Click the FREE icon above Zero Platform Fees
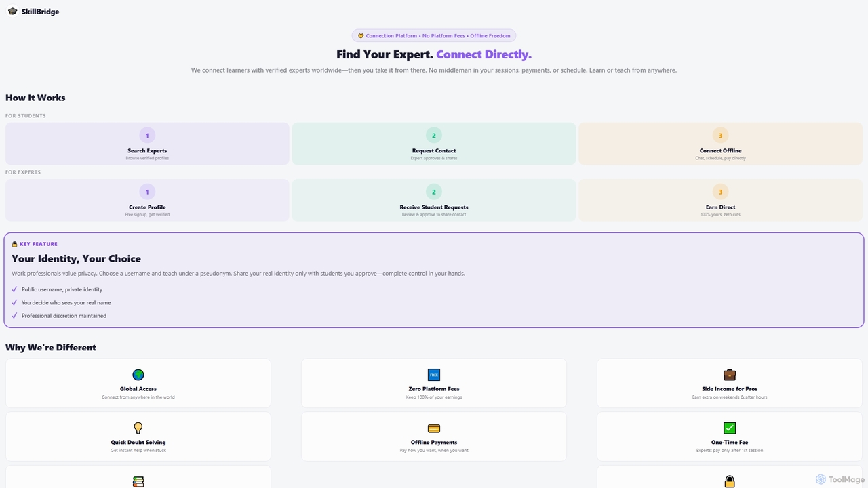868x488 pixels. point(434,375)
